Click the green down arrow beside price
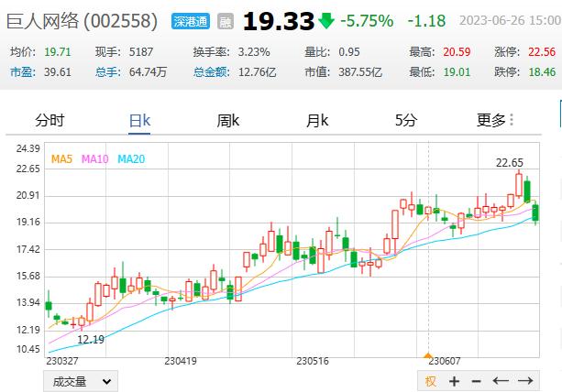Image resolution: width=562 pixels, height=392 pixels. (x=325, y=21)
